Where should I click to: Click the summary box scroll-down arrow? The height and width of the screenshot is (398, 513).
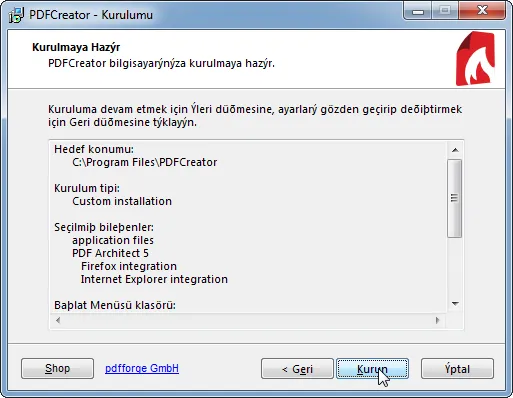(x=455, y=304)
